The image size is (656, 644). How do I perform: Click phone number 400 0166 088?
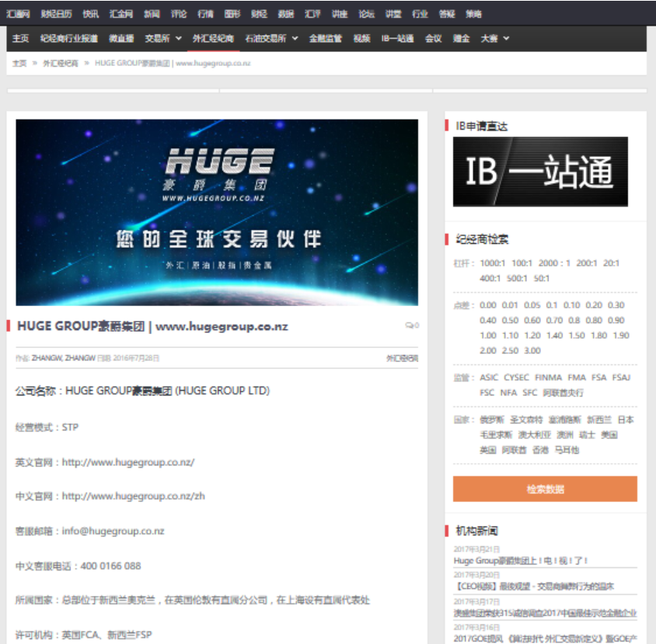pyautogui.click(x=111, y=566)
